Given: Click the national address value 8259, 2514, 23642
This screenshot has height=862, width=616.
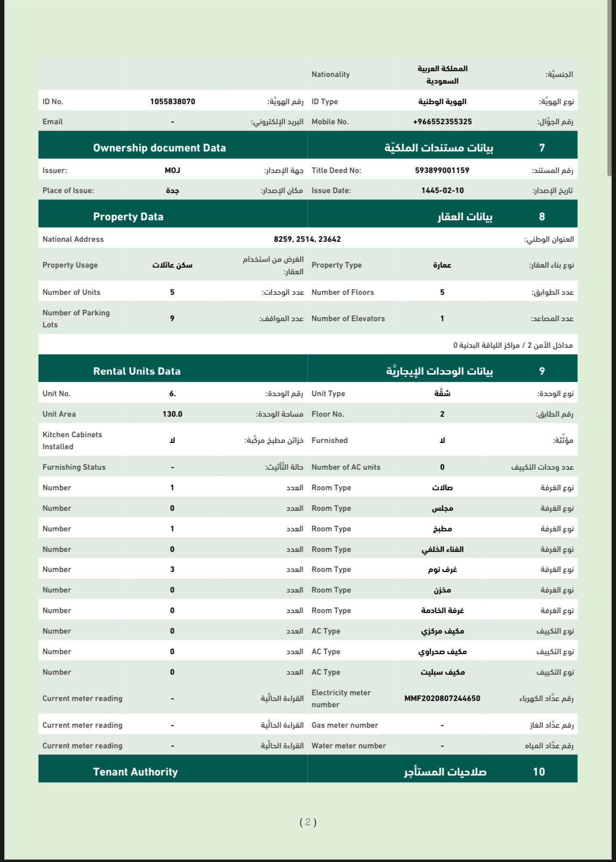Looking at the screenshot, I should 307,239.
